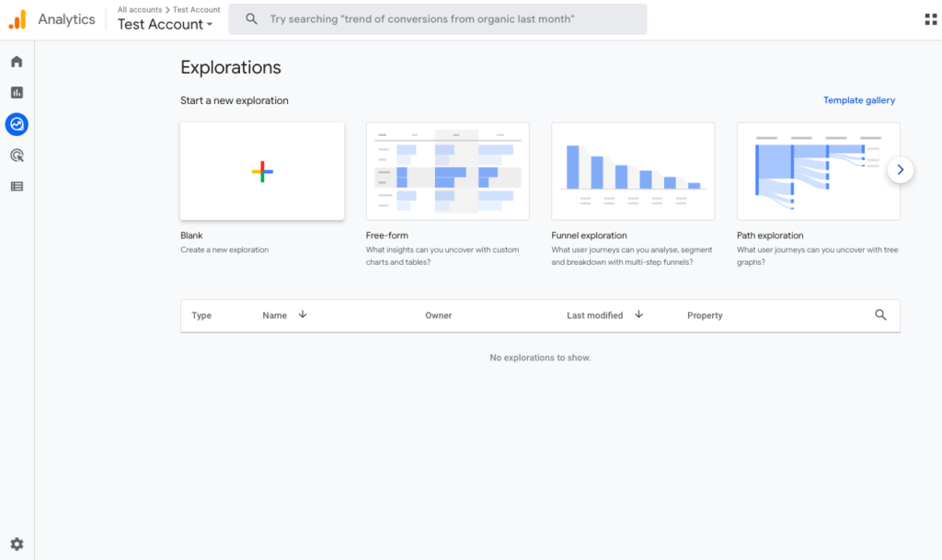This screenshot has width=942, height=560.
Task: Click the Type column header
Action: tap(201, 315)
